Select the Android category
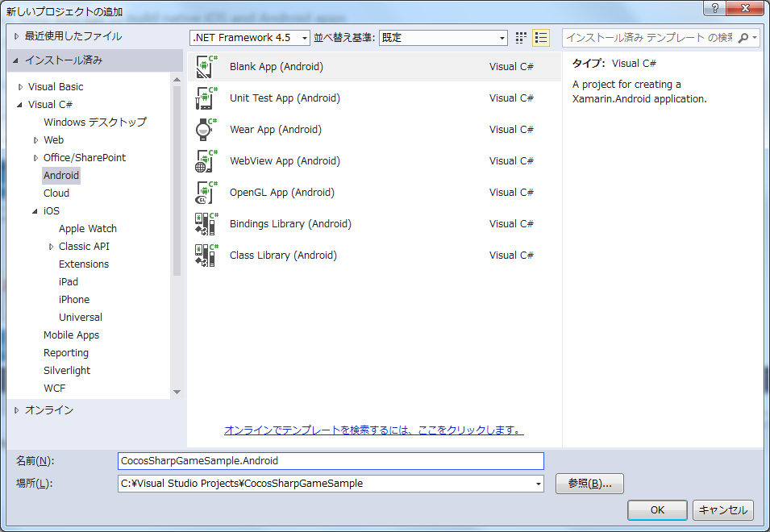 [61, 176]
